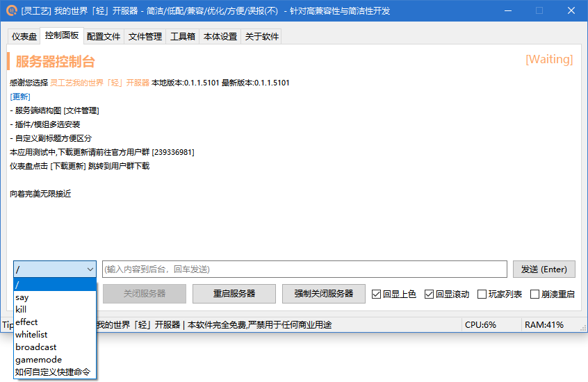This screenshot has width=588, height=382.
Task: Click the app logo icon in title bar
Action: (11, 10)
